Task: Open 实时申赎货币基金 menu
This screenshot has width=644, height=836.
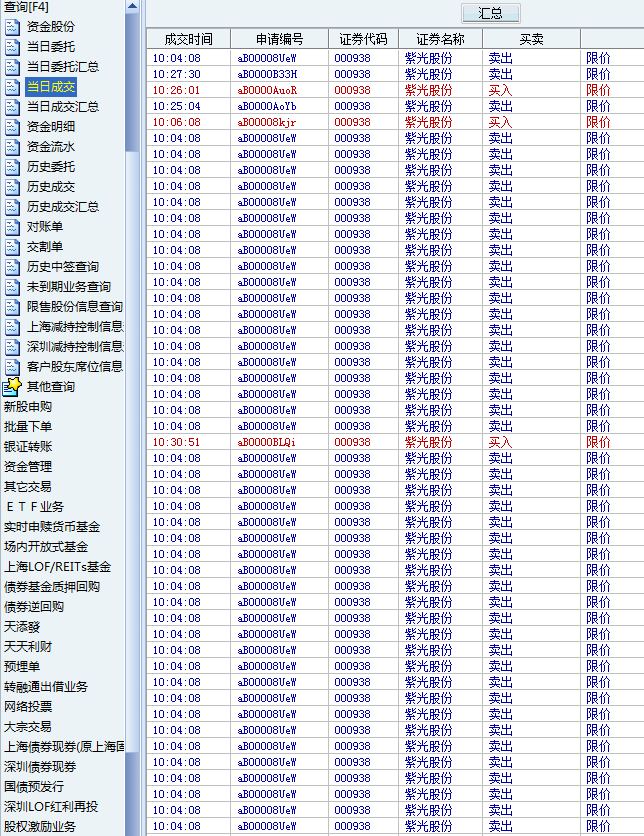Action: tap(52, 527)
